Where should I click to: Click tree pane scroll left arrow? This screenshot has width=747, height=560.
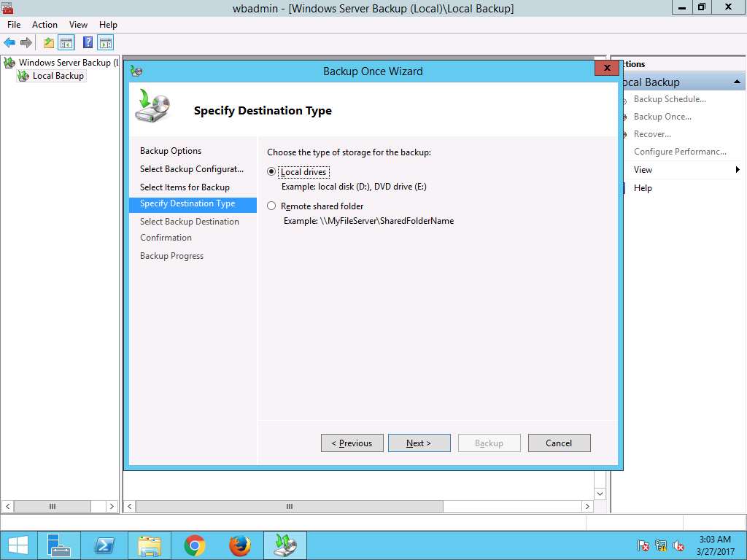pos(7,506)
